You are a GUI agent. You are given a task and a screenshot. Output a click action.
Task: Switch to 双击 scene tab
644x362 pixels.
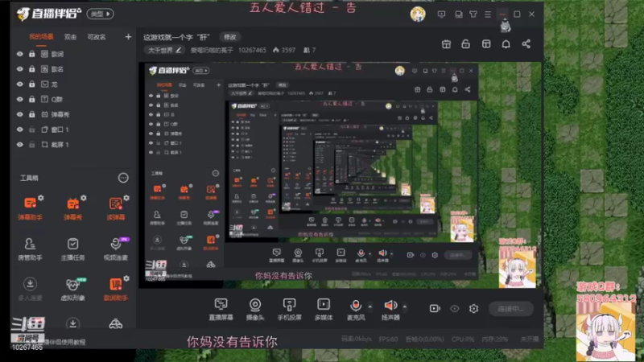(70, 37)
